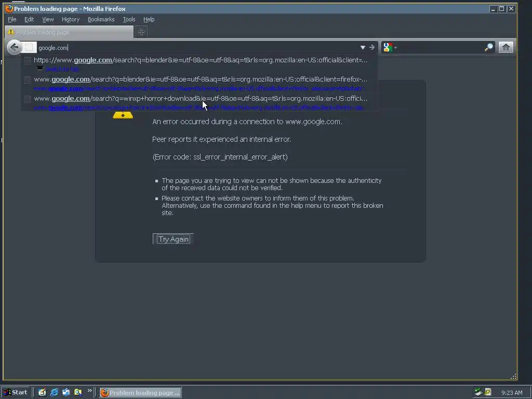This screenshot has height=399, width=532.
Task: Click the search box next to the Google icon
Action: tap(441, 47)
